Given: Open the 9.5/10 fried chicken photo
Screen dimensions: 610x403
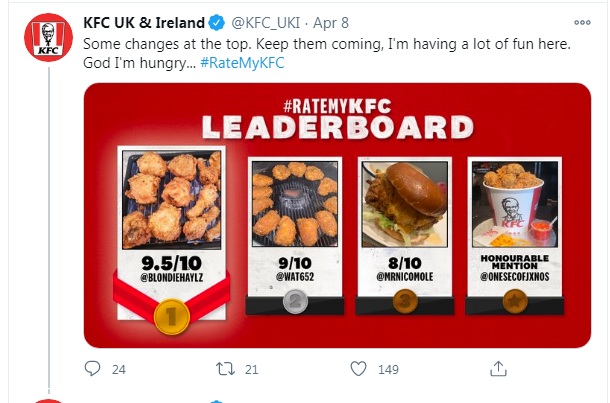Looking at the screenshot, I should coord(170,199).
